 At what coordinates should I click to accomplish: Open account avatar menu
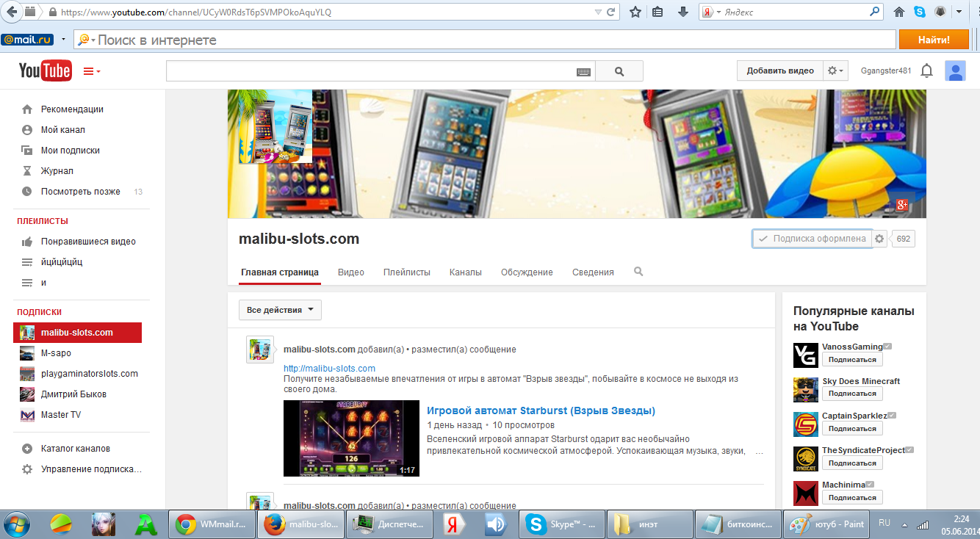(955, 70)
